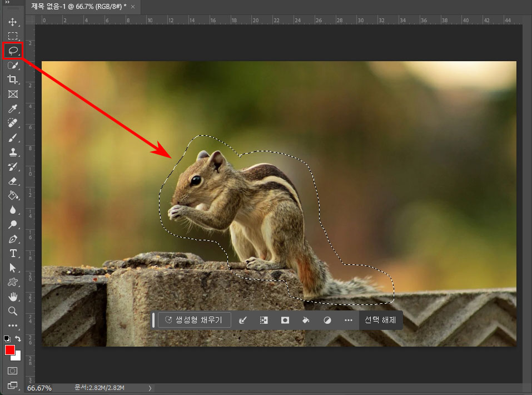The height and width of the screenshot is (395, 532).
Task: Select the Zoom tool
Action: (x=13, y=311)
